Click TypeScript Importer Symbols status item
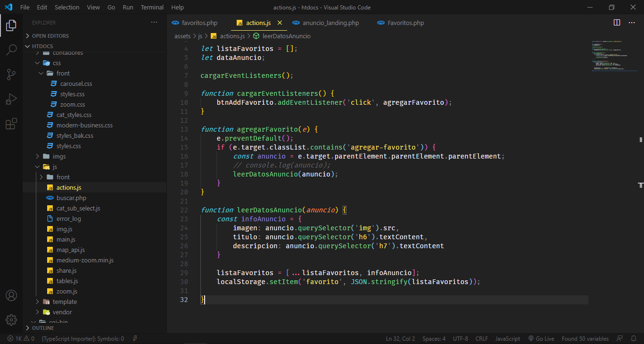Viewport: 644px width, 344px height. [83, 338]
